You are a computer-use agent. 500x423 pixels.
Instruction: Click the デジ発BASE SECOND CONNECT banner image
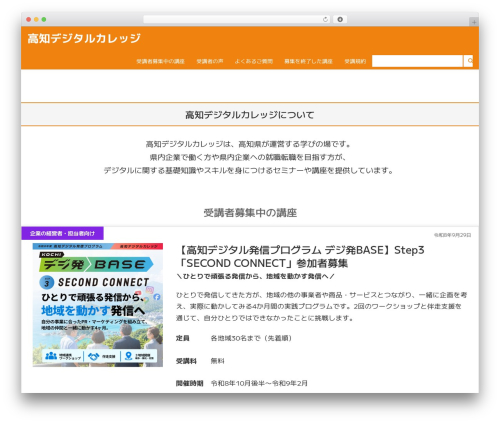pyautogui.click(x=98, y=305)
